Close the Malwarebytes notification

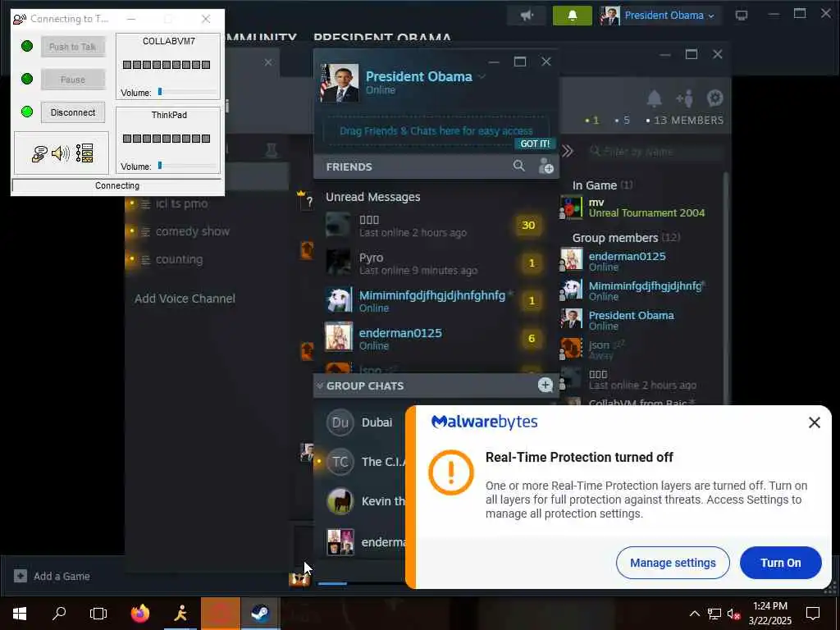click(815, 422)
